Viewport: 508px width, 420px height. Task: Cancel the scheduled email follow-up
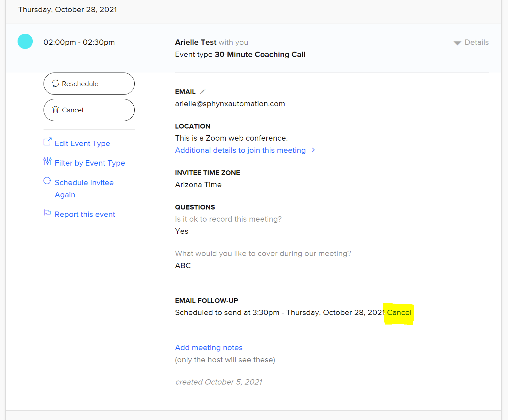pos(399,313)
